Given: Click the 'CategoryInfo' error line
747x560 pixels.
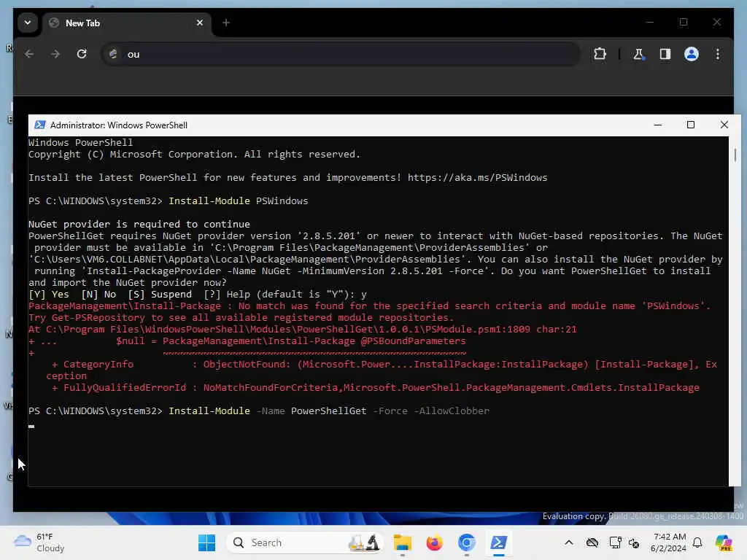Looking at the screenshot, I should click(x=384, y=365).
